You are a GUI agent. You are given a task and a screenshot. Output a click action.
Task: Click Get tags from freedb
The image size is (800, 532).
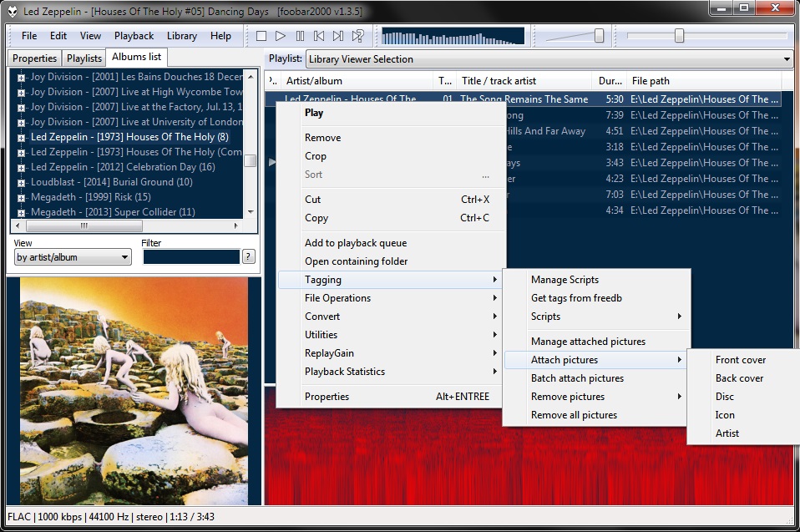coord(596,298)
